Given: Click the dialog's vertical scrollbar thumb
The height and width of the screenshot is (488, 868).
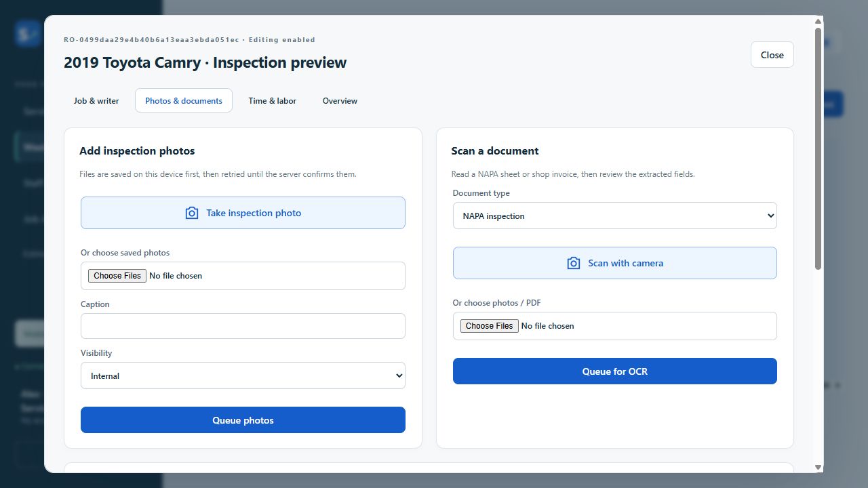Looking at the screenshot, I should tap(818, 148).
